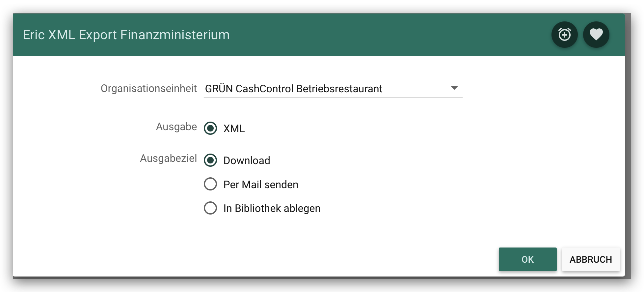Screen dimensions: 644x292
Task: Cancel the dialog with ABBRUCH
Action: coord(591,259)
